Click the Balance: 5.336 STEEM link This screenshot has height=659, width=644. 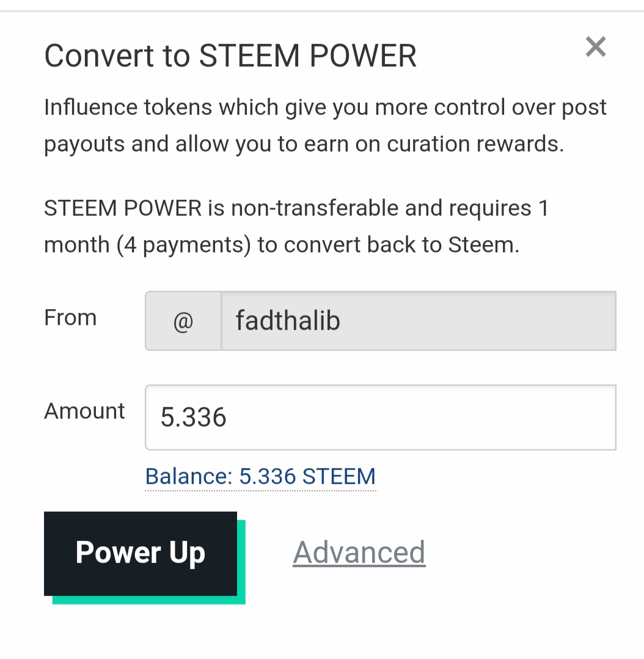pos(260,476)
